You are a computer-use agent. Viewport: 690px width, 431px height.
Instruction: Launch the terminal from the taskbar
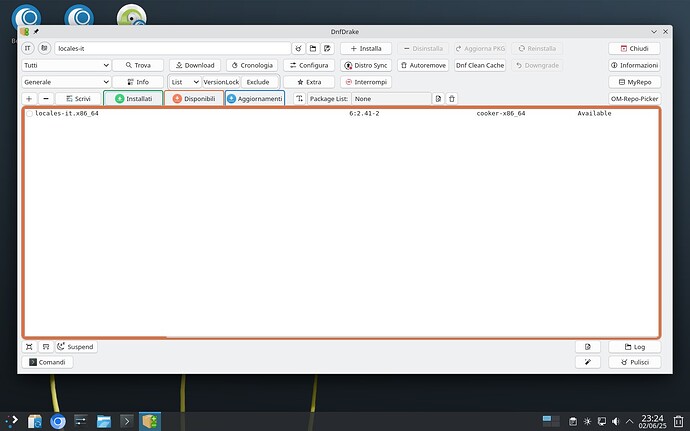pyautogui.click(x=127, y=421)
